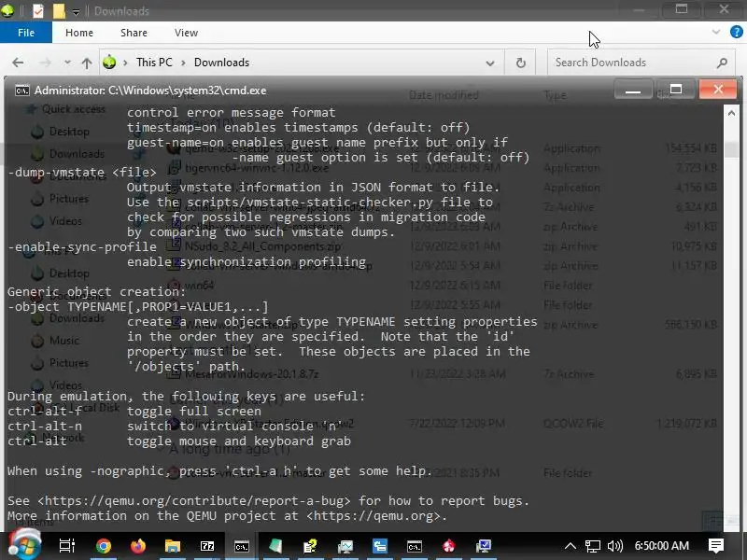Switch to the active cmd taskbar button
Image resolution: width=747 pixels, height=560 pixels.
(242, 546)
